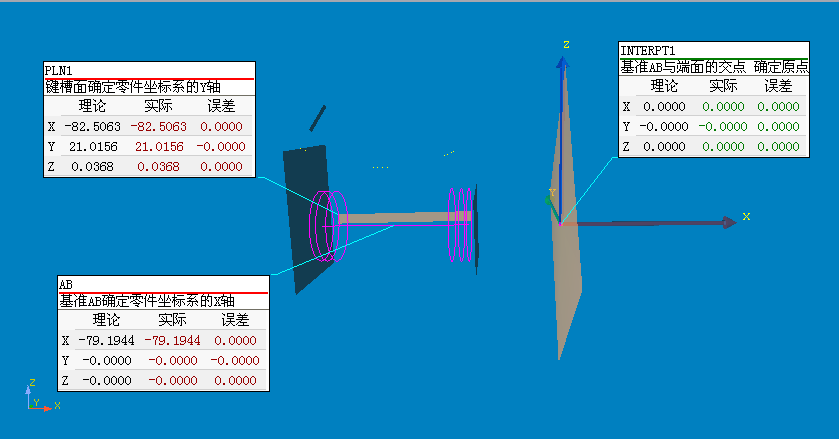Click INTERPT1 description 基准AB与端面的交点
839x439 pixels.
tap(683, 67)
